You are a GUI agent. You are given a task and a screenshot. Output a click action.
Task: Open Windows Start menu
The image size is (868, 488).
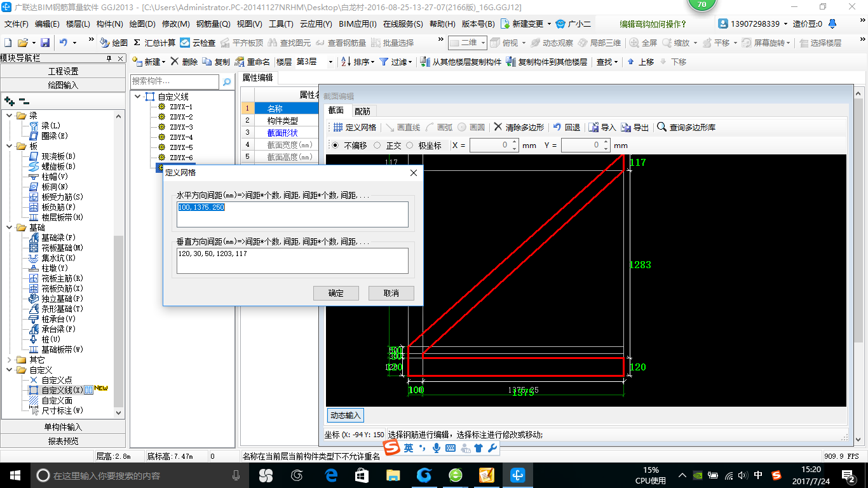coord(15,475)
